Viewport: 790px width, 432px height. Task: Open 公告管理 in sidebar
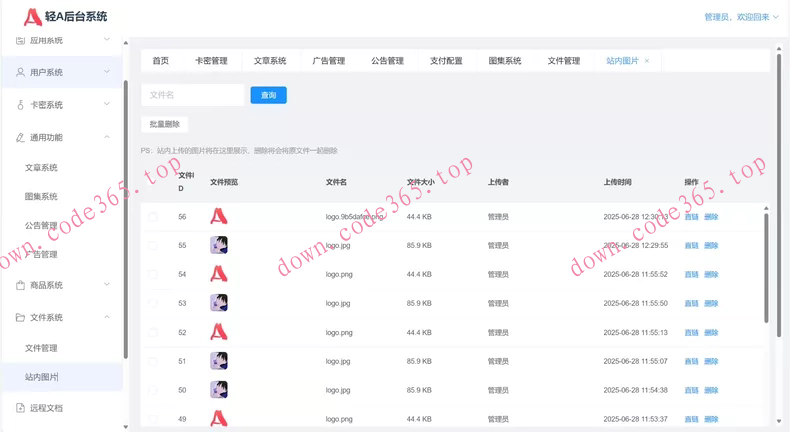coord(41,225)
